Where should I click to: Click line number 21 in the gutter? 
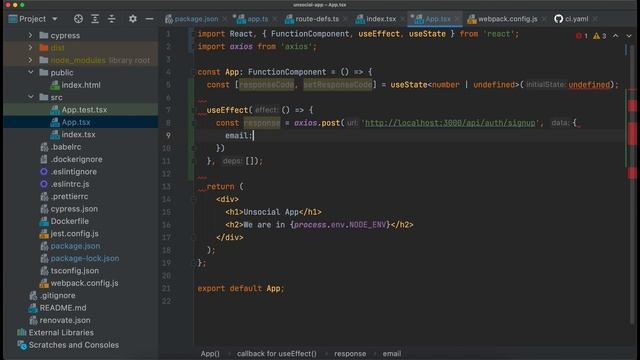coord(166,288)
